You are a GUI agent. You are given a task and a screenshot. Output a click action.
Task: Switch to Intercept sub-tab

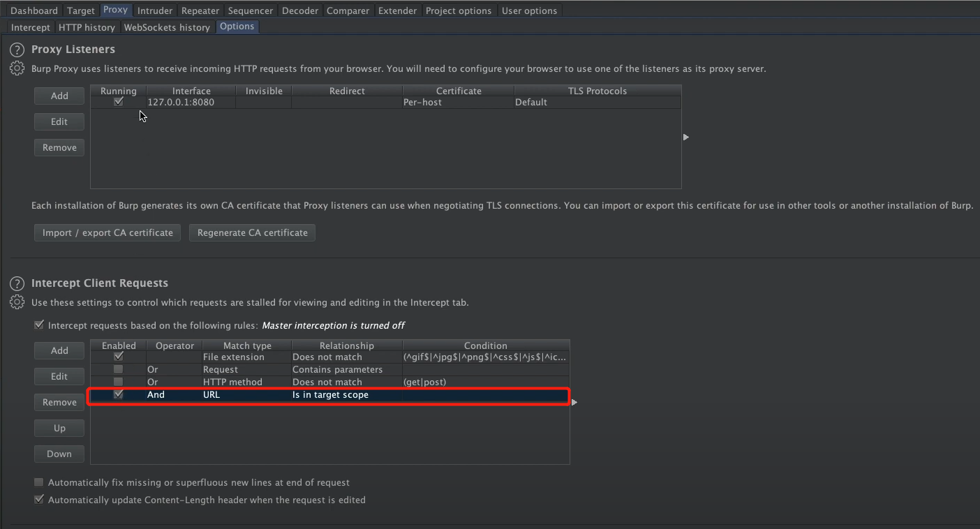(31, 27)
